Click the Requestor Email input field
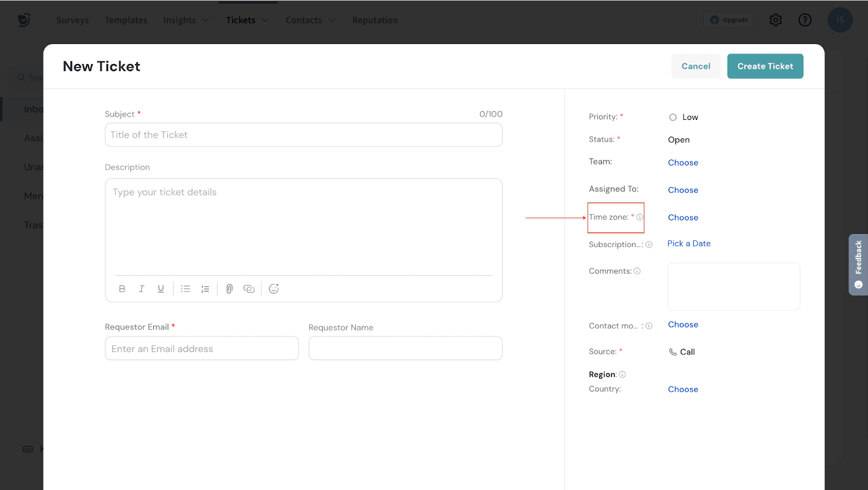Screen dimensions: 868x490 (x=201, y=349)
